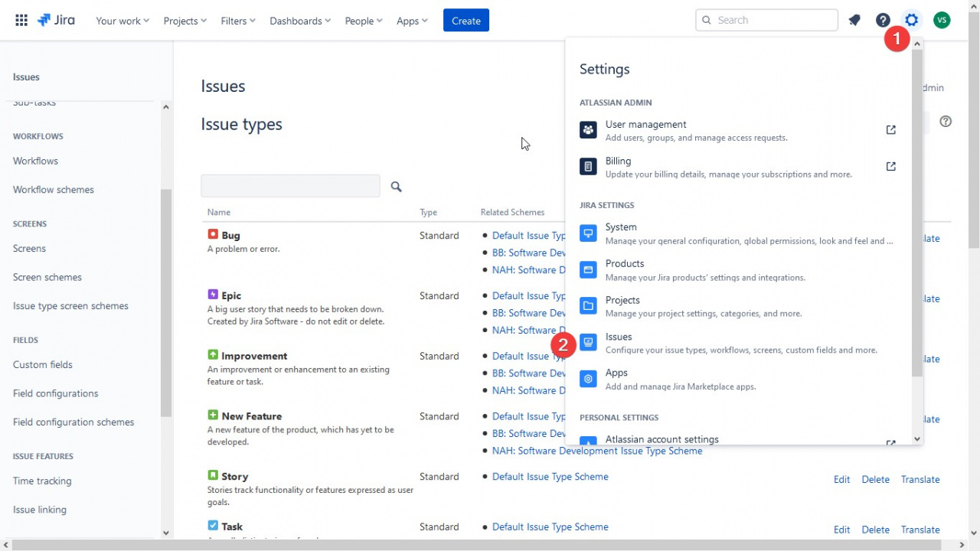Expand the Apps top menu
This screenshot has height=551, width=980.
412,21
